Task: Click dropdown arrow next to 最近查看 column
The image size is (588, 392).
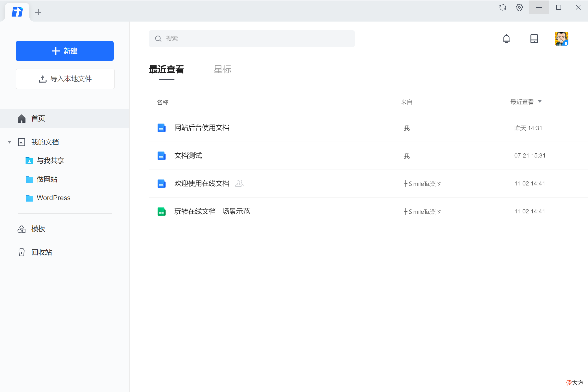Action: click(x=539, y=101)
